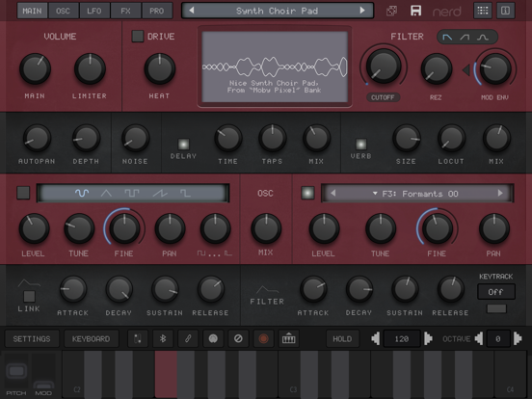Randomize the patch with the dice icon
The height and width of the screenshot is (399, 532).
click(x=392, y=11)
